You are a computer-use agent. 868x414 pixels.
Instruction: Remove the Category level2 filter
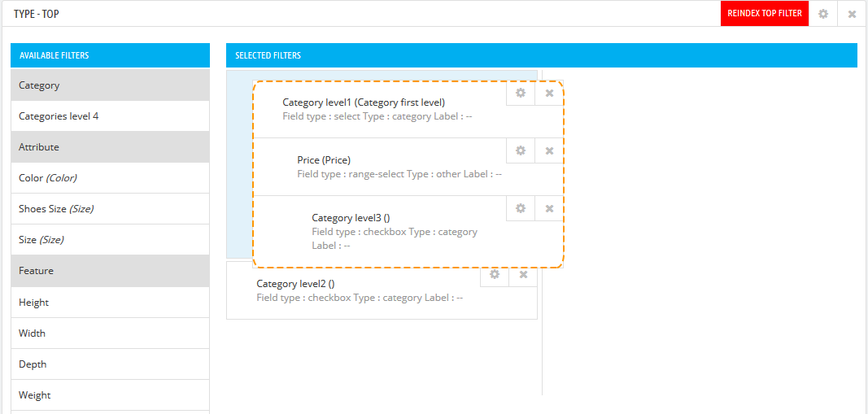point(524,275)
